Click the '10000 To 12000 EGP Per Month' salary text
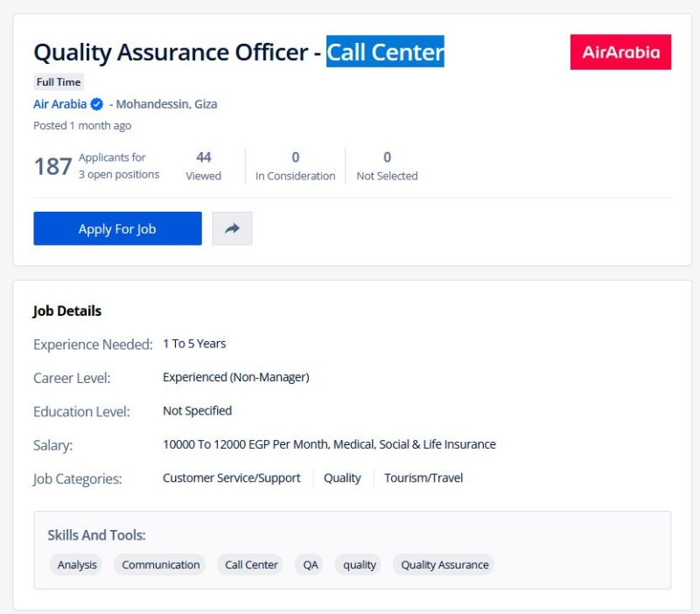The image size is (700, 614). click(x=246, y=444)
